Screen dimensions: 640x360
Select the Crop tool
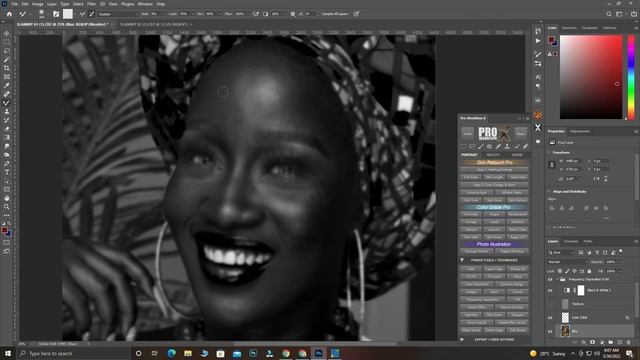pos(7,68)
